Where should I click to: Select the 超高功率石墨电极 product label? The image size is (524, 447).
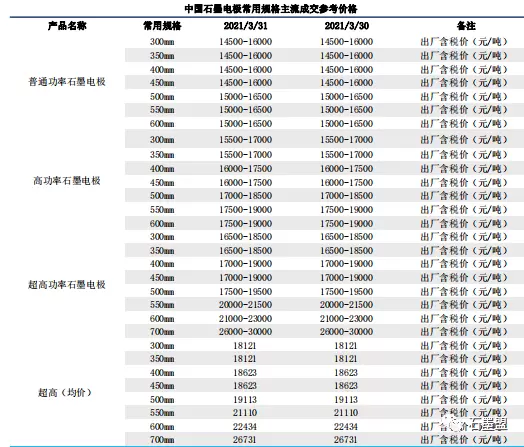pyautogui.click(x=67, y=285)
